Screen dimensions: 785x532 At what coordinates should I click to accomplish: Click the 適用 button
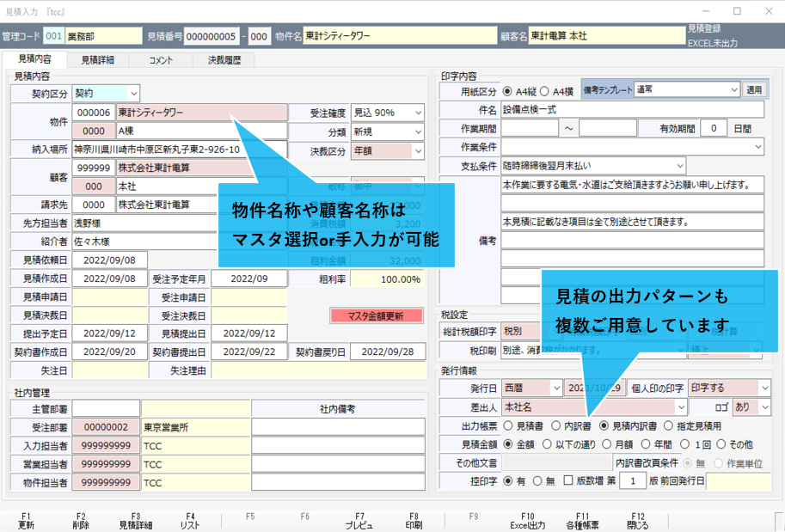pos(754,90)
